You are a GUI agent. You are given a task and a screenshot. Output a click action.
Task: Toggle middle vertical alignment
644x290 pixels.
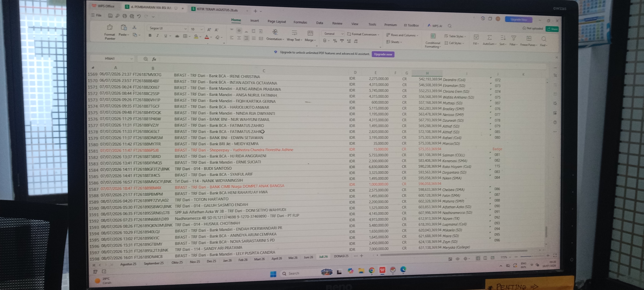[x=239, y=31]
